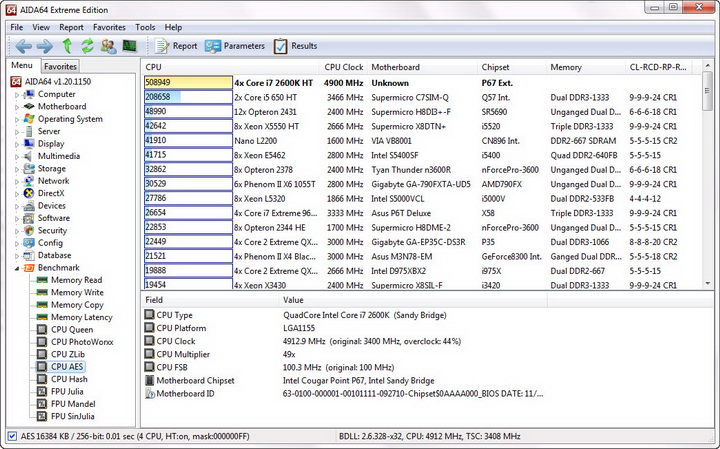Select the Multimedia speaker icon

(x=29, y=156)
